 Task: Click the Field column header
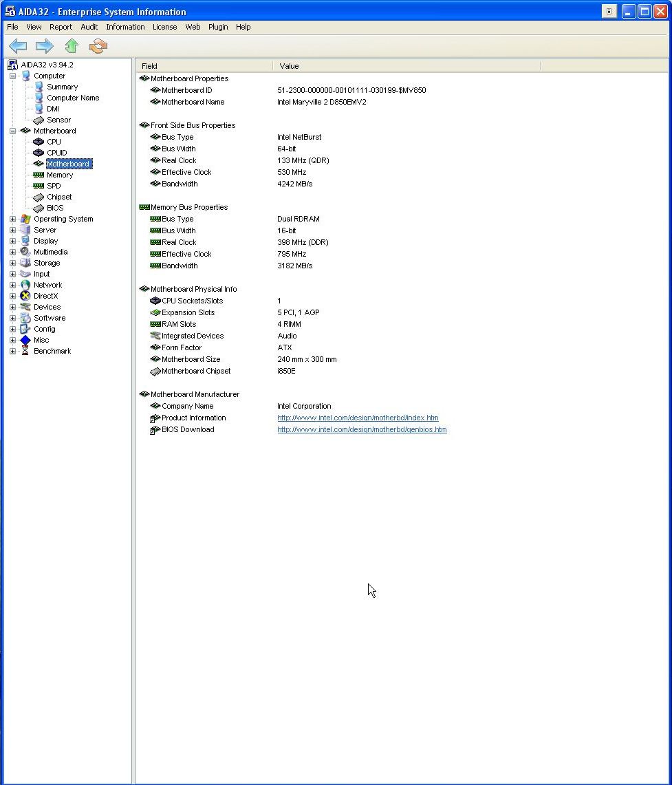[204, 66]
